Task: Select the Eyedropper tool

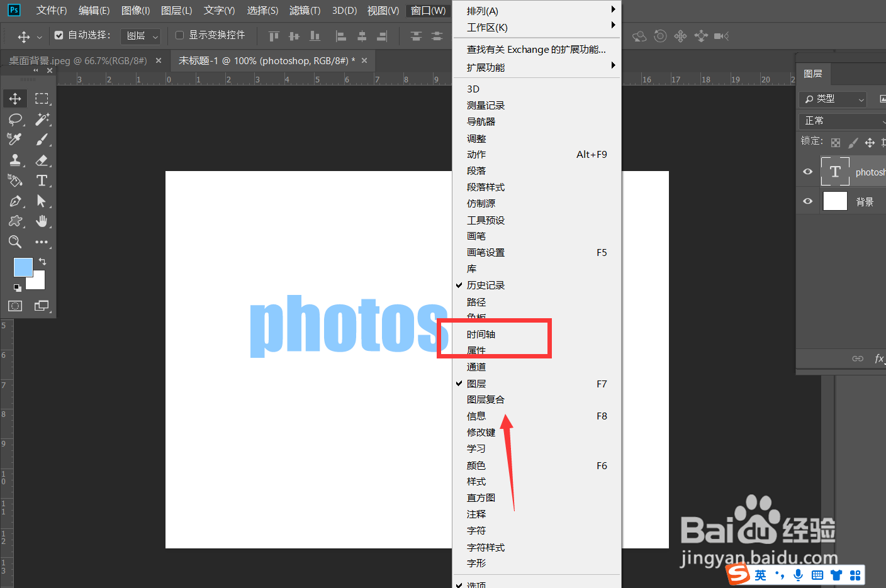Action: (x=15, y=139)
